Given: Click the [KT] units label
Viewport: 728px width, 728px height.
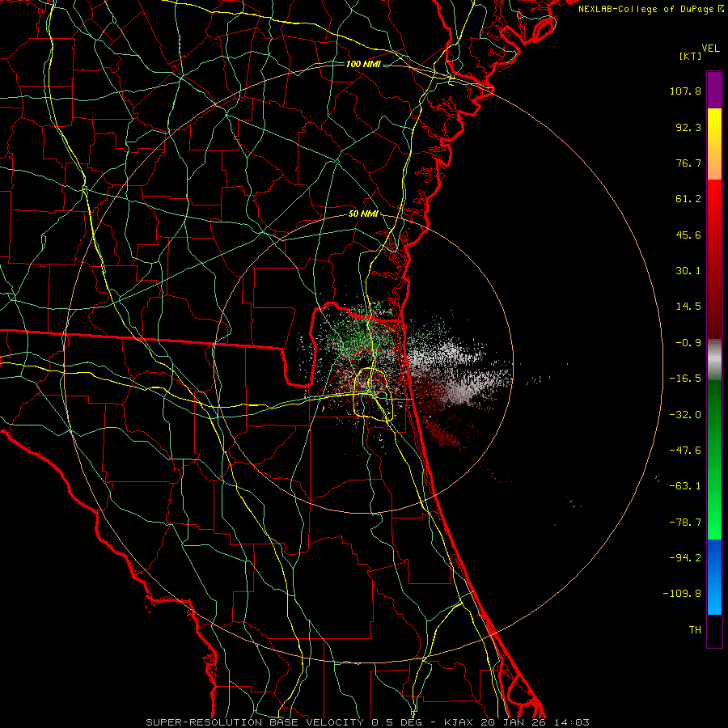Looking at the screenshot, I should tap(691, 56).
